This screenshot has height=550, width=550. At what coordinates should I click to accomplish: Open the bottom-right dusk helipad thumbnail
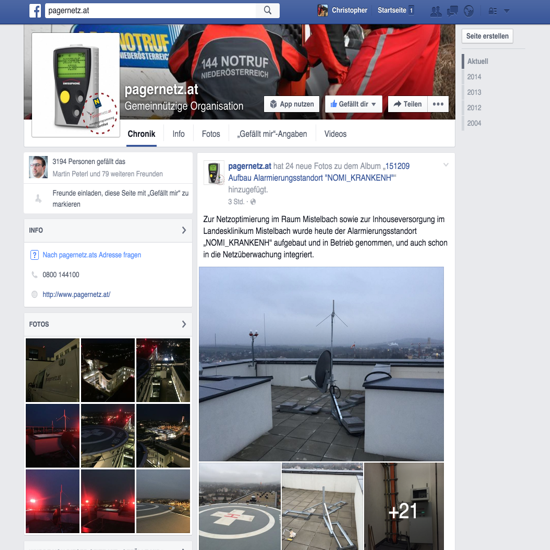click(x=163, y=501)
